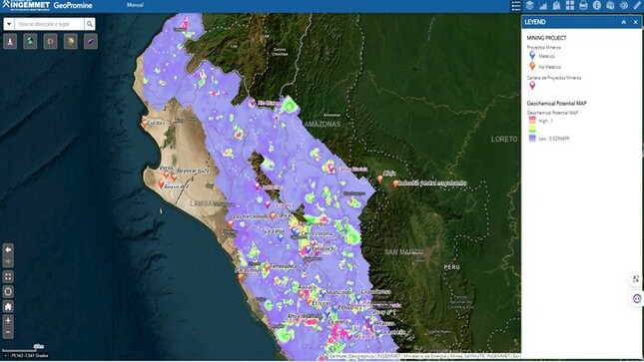644x362 pixels.
Task: Collapse the LEYEND panel
Action: pos(623,22)
